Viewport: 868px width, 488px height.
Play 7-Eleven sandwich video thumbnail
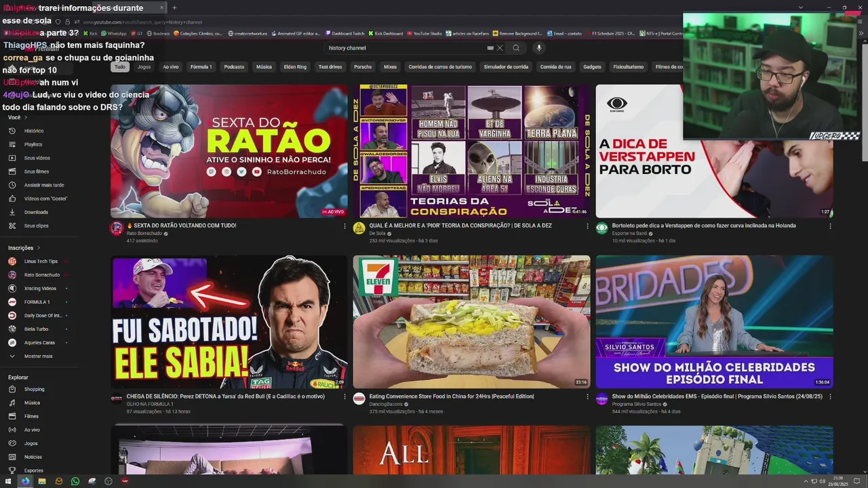[x=471, y=322]
